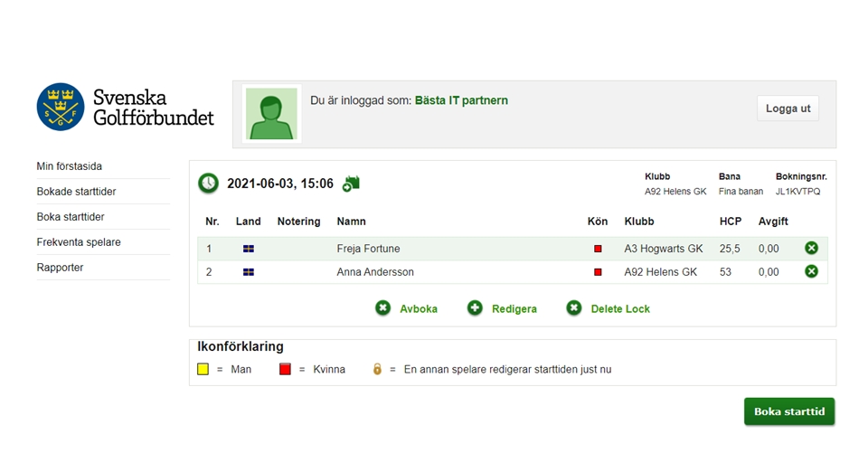This screenshot has width=868, height=453.
Task: Click the add-to-calendar icon after 15:06
Action: [x=352, y=184]
